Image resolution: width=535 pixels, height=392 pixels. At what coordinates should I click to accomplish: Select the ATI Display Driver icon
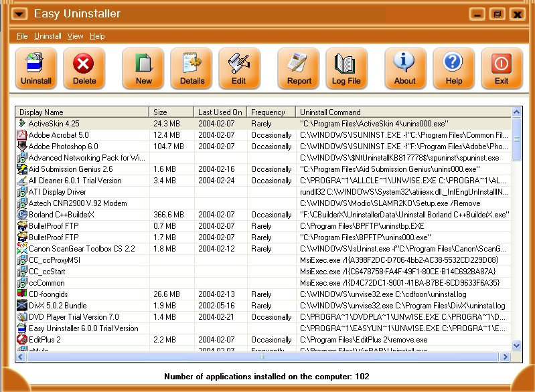(x=22, y=191)
